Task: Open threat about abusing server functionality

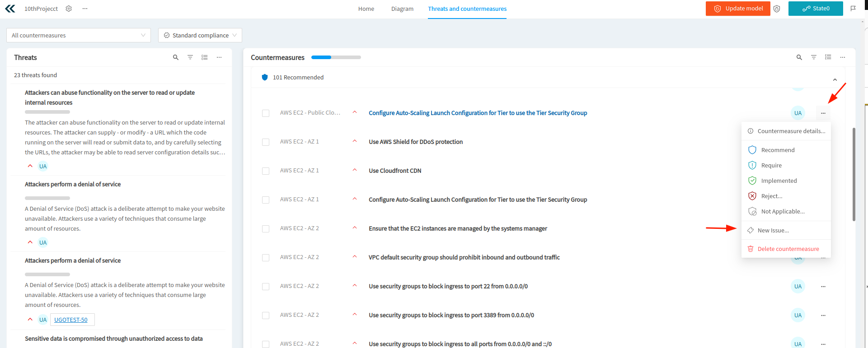Action: click(x=110, y=97)
